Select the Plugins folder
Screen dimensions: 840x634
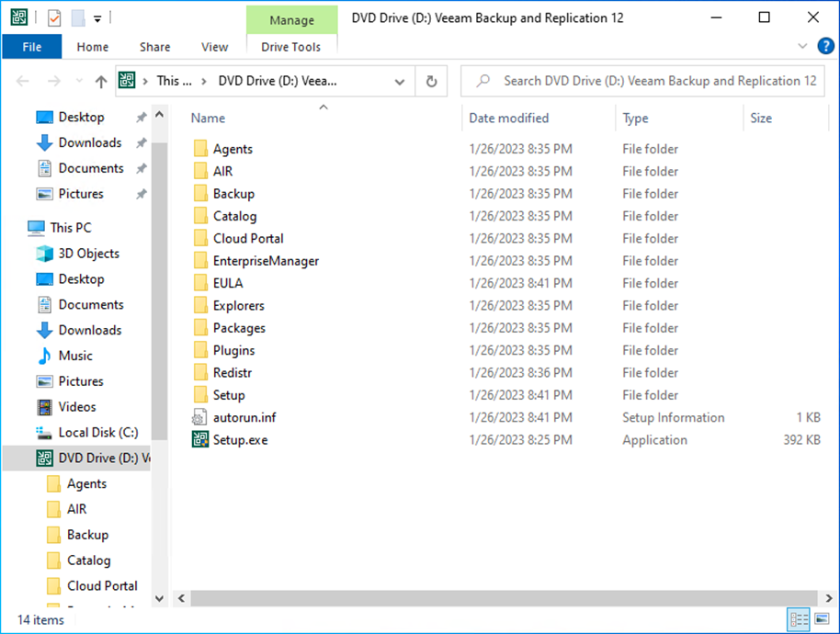233,351
